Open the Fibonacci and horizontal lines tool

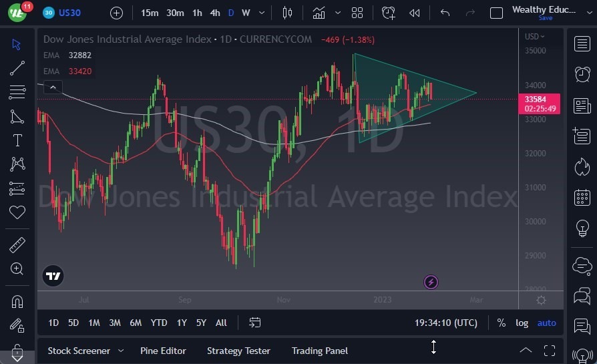(x=17, y=92)
